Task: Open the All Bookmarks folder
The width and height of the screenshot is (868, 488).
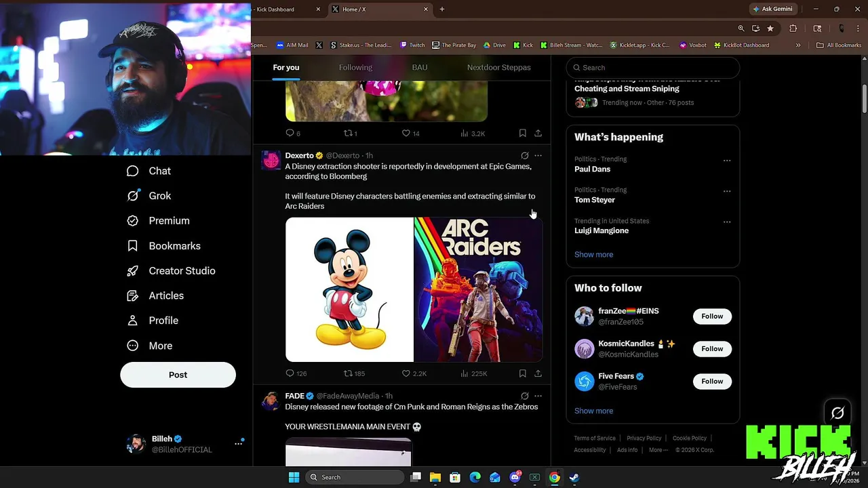Action: [x=839, y=45]
